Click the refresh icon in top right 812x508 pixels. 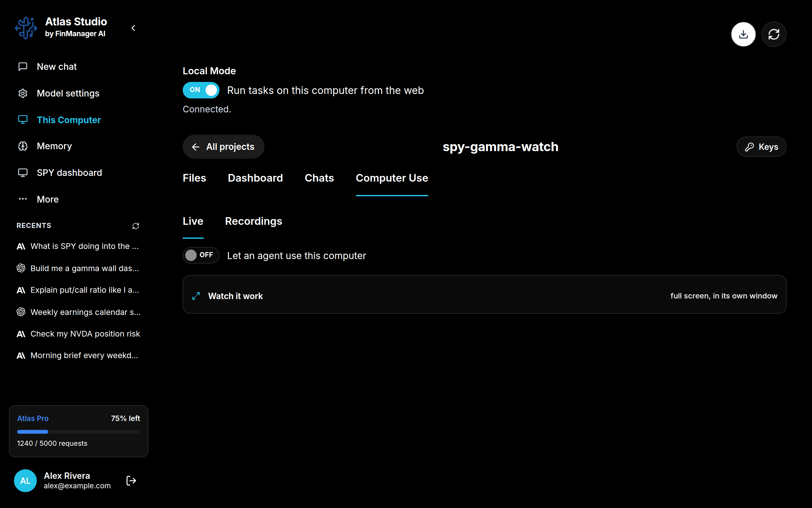coord(774,34)
